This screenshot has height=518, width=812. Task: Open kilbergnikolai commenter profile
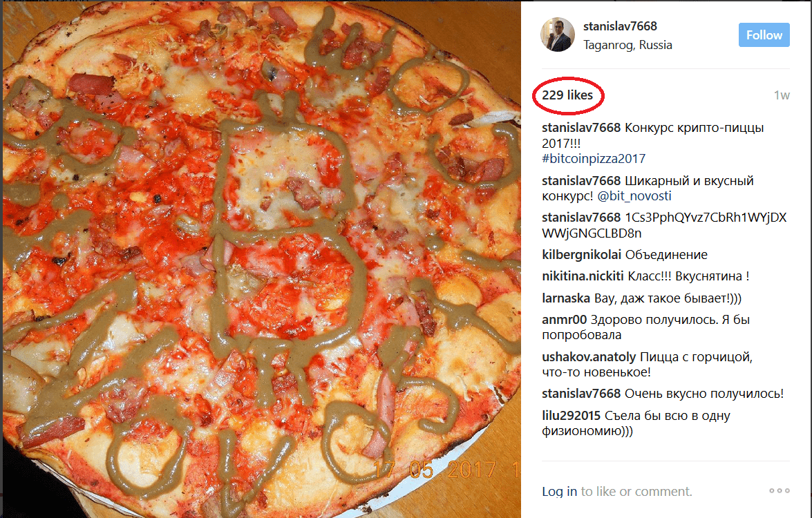click(x=582, y=255)
